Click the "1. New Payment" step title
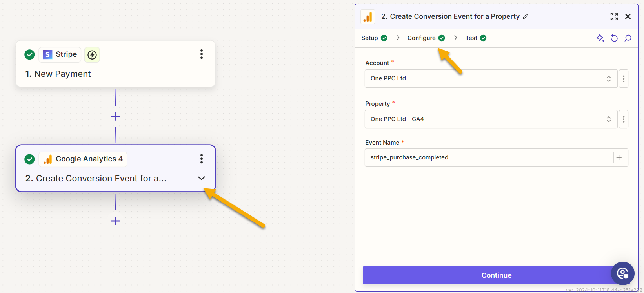Image resolution: width=644 pixels, height=293 pixels. click(58, 74)
